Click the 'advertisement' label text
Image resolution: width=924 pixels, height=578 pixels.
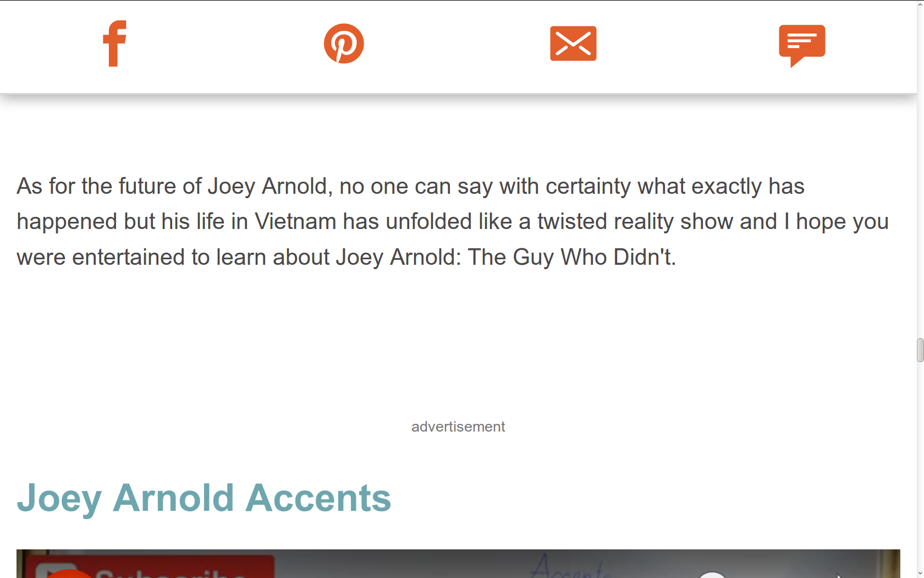click(x=458, y=426)
